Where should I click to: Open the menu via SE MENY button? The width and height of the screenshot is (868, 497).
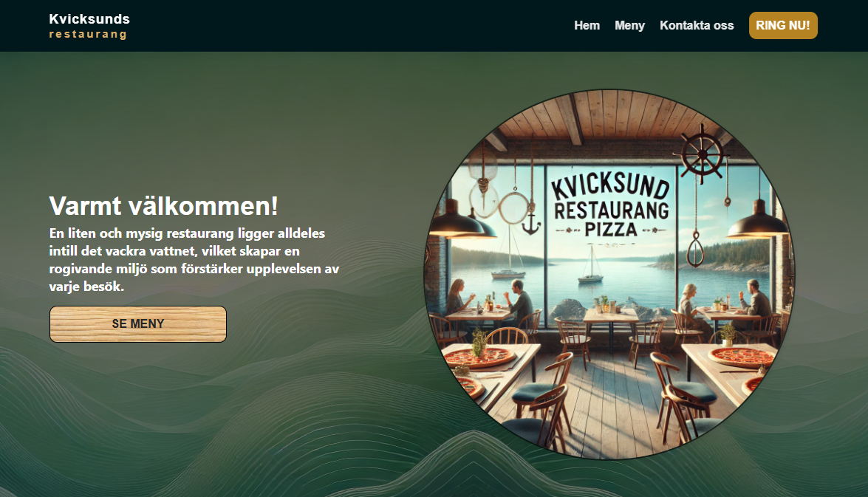138,323
